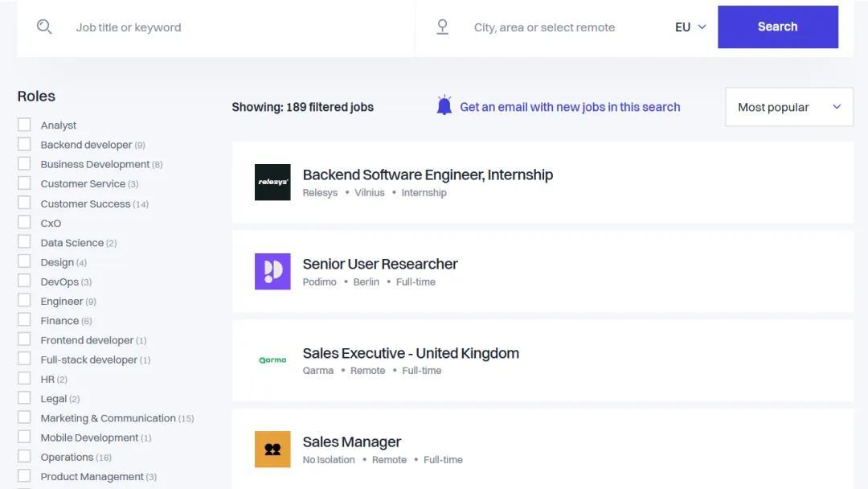Open Senior User Researcher job listing
Image resolution: width=868 pixels, height=489 pixels.
pos(380,264)
